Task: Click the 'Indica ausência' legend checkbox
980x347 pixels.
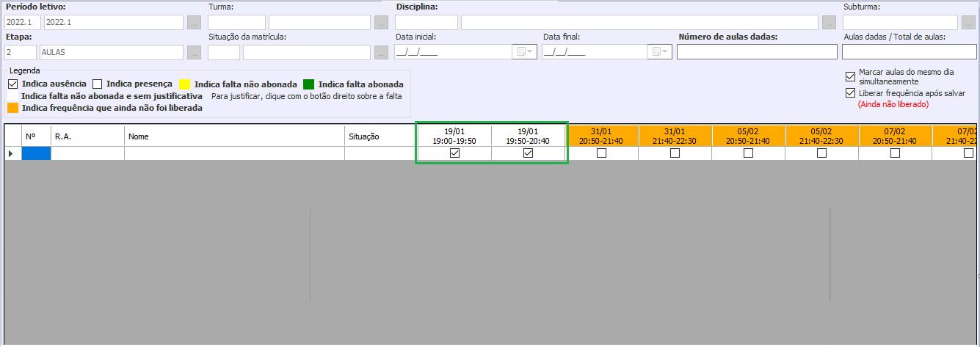Action: [x=12, y=84]
